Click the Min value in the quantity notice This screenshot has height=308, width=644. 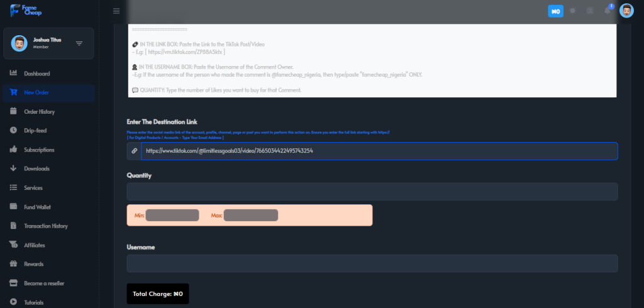pyautogui.click(x=172, y=215)
